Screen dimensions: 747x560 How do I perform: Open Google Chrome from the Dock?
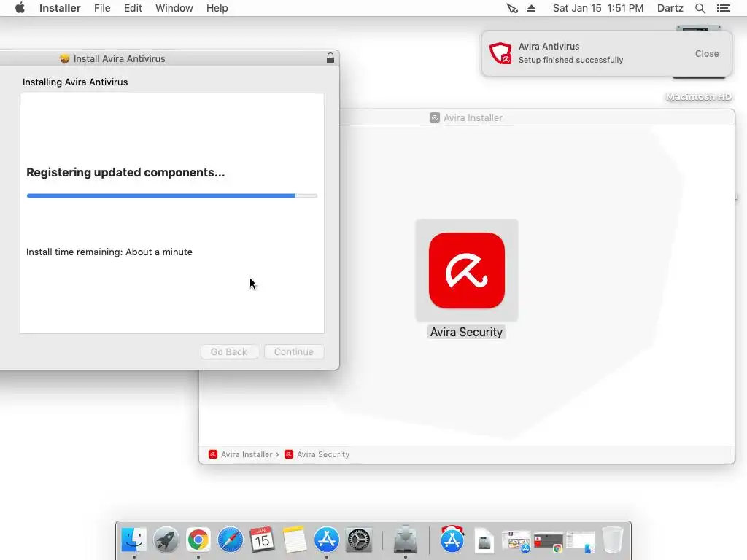[198, 540]
